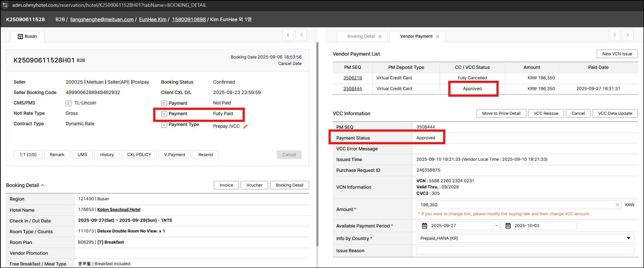Image resolution: width=644 pixels, height=268 pixels.
Task: Click the browser site information icon
Action: 5,5
